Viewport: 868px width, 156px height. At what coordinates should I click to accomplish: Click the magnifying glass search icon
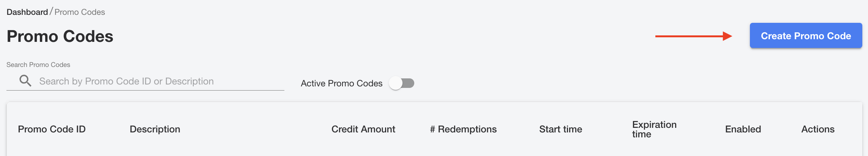(x=25, y=81)
